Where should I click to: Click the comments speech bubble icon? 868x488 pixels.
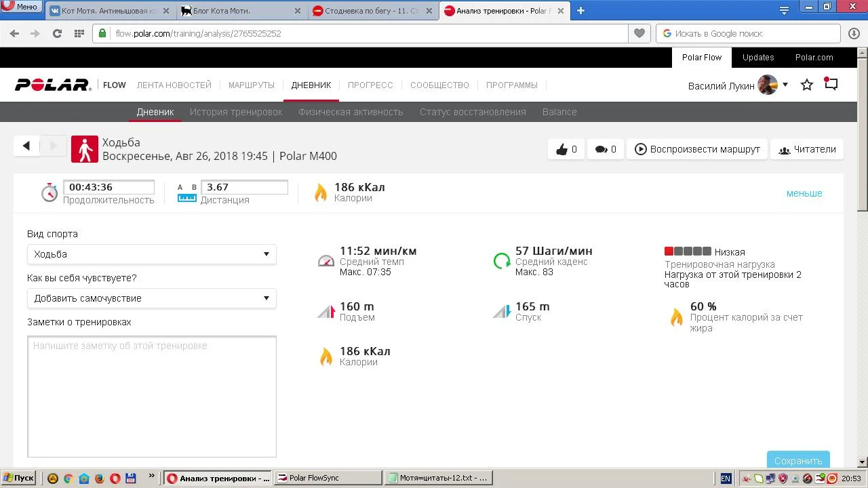(x=601, y=149)
